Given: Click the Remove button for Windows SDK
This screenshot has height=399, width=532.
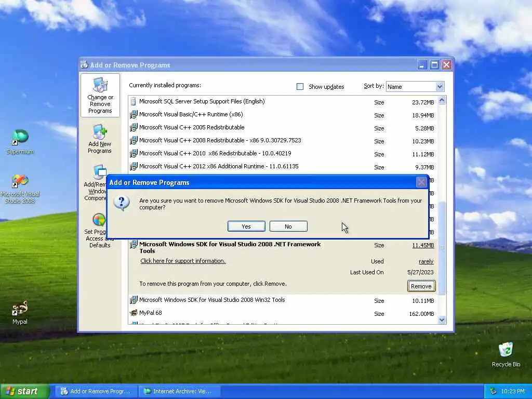Looking at the screenshot, I should click(421, 286).
